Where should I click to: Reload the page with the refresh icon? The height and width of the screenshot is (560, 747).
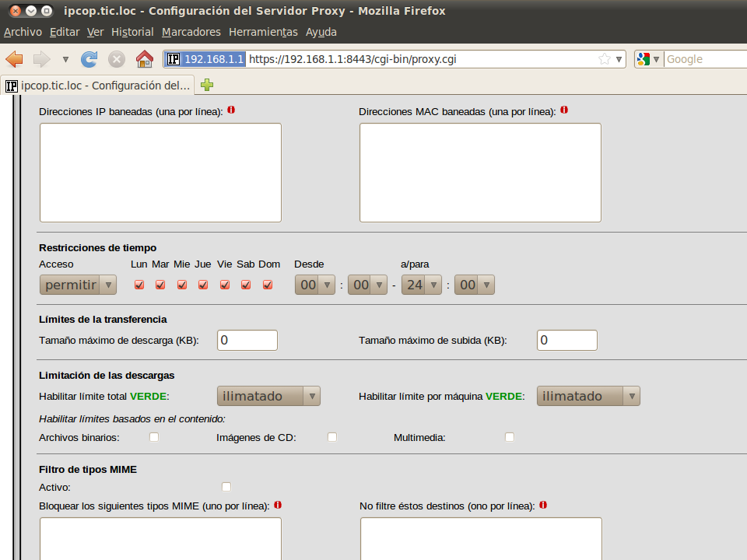(x=89, y=59)
